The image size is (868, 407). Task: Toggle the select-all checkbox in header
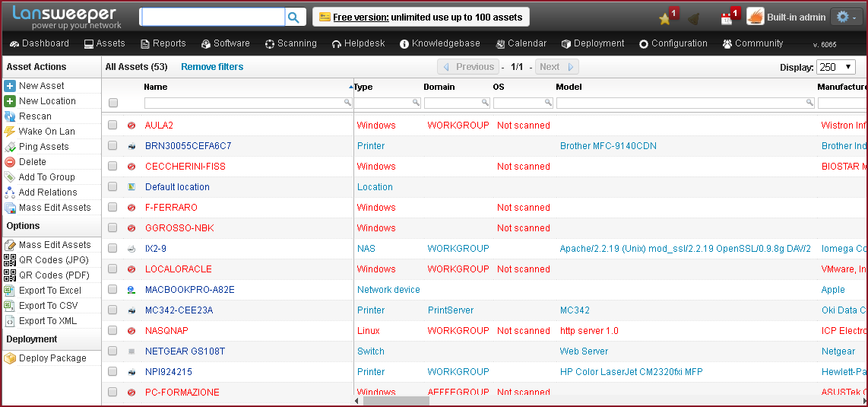click(113, 103)
